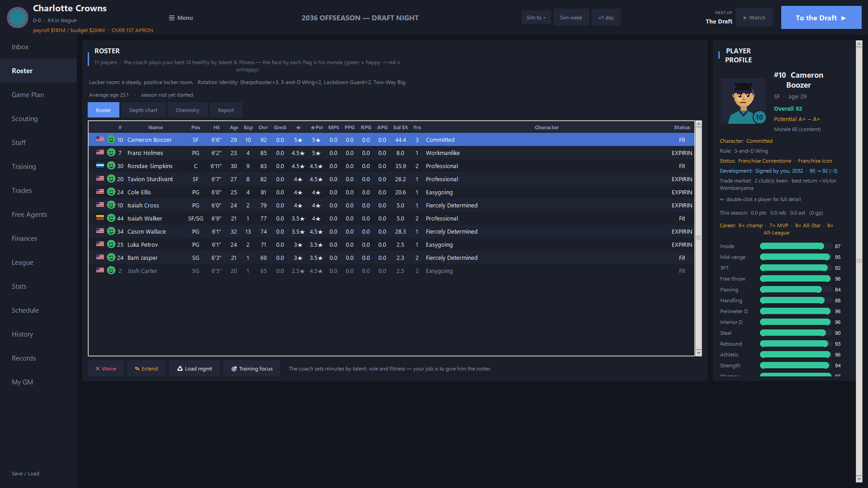This screenshot has width=868, height=488.
Task: Click the hamburger Menu icon
Action: pos(172,18)
